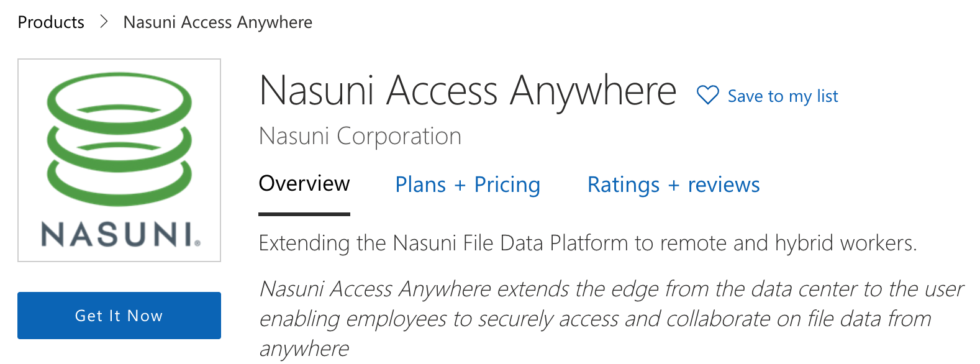Screen dimensions: 980x364
Task: Click the italic word 'anywhere' on the last line
Action: [304, 348]
